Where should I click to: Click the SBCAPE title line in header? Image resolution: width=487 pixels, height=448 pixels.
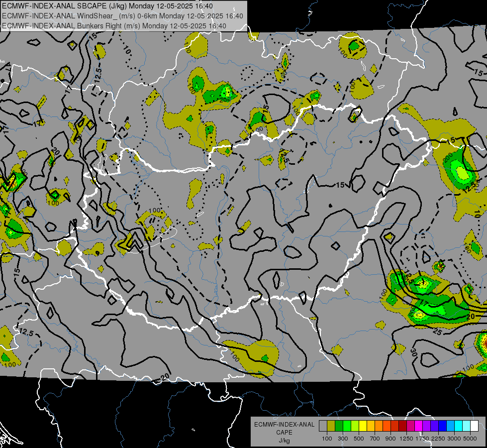tap(107, 6)
